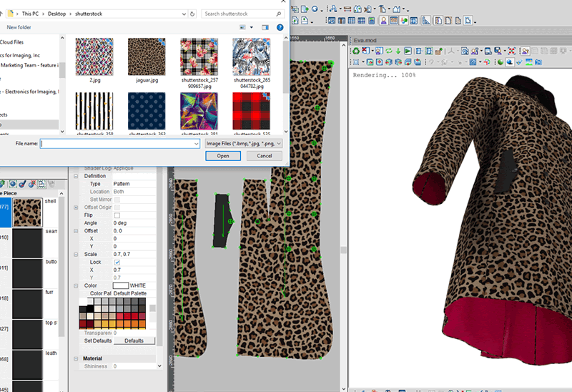
Task: Select Marketing Team - feature item in navigation pane
Action: pos(29,65)
